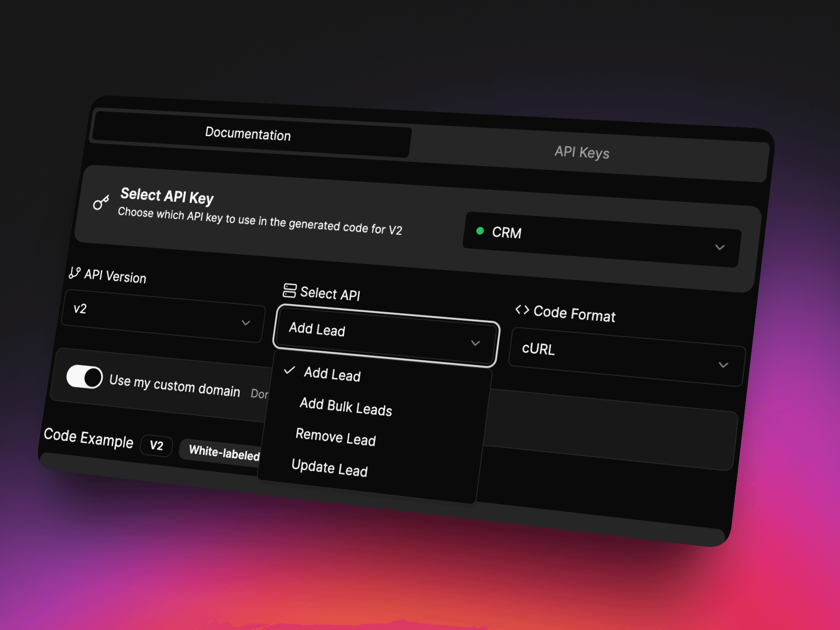
Task: Click the Code Example heading
Action: click(x=89, y=438)
